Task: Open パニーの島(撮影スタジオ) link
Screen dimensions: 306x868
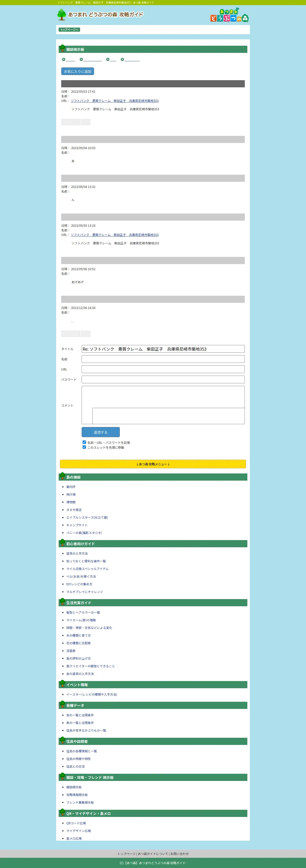Action: [x=84, y=533]
